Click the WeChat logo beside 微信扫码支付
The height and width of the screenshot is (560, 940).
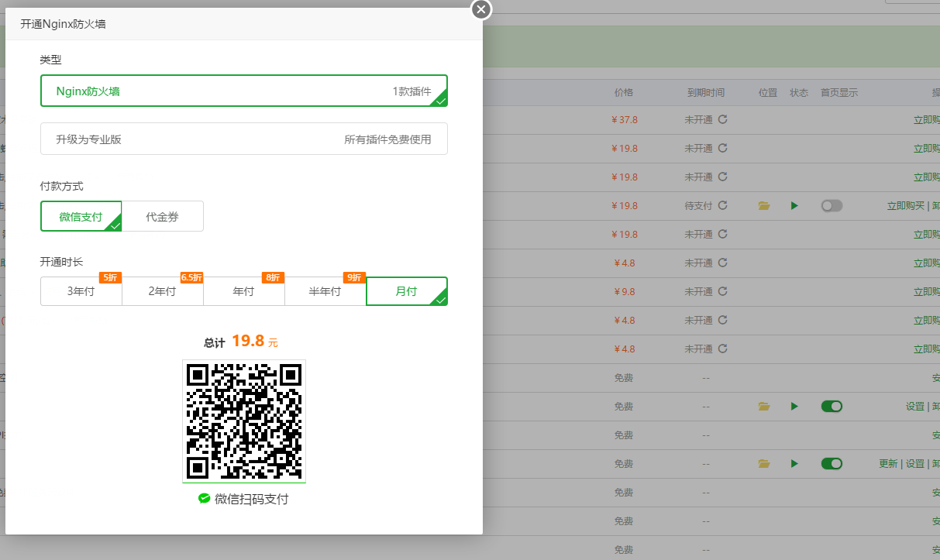tap(204, 499)
